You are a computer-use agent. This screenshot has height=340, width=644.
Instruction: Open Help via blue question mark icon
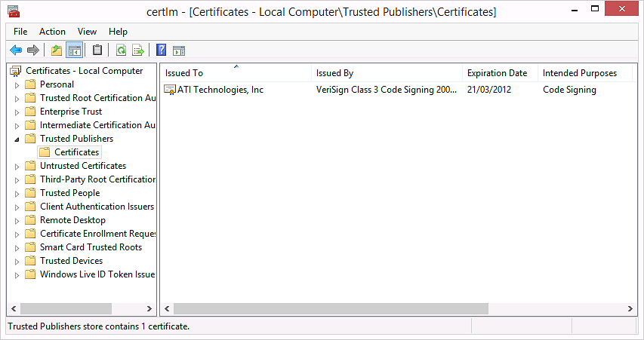(161, 51)
